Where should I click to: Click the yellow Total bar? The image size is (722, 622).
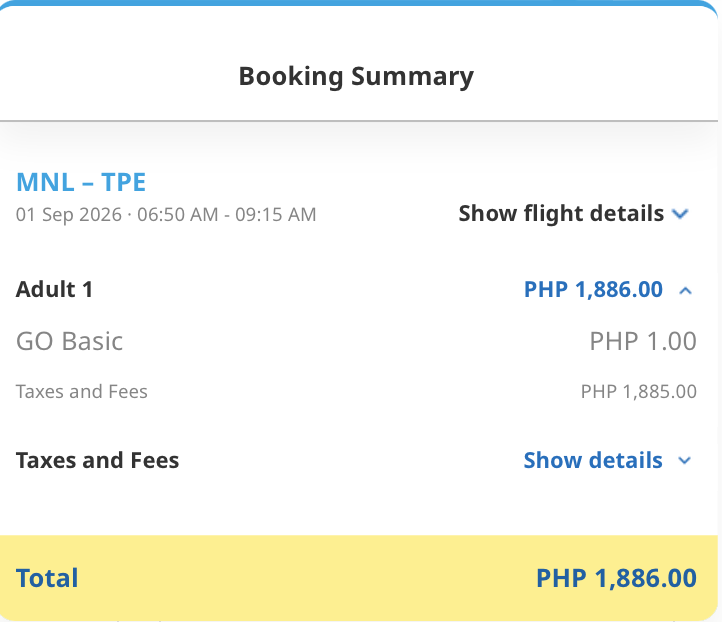coord(359,578)
